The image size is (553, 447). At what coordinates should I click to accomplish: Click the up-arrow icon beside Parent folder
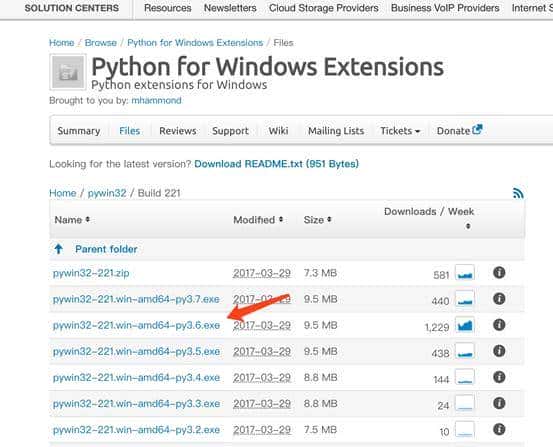59,249
